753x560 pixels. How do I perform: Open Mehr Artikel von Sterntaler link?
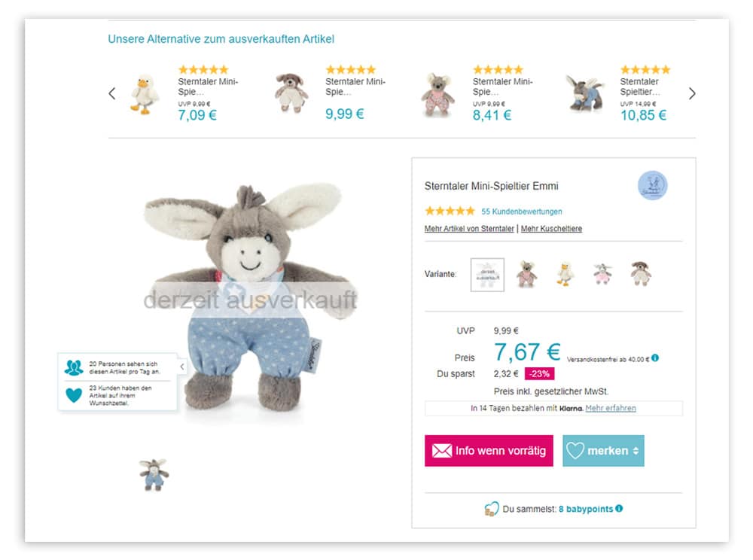(x=469, y=228)
